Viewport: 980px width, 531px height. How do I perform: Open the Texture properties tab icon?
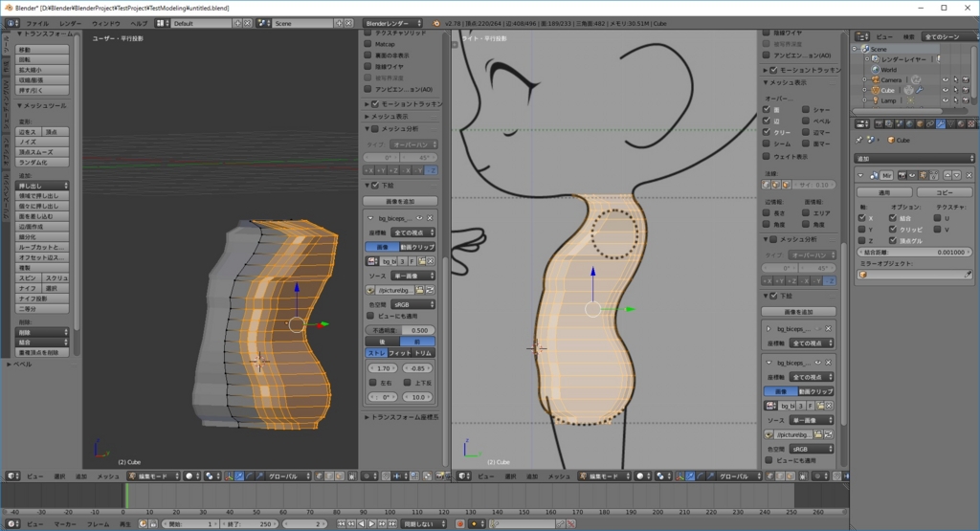tap(970, 123)
